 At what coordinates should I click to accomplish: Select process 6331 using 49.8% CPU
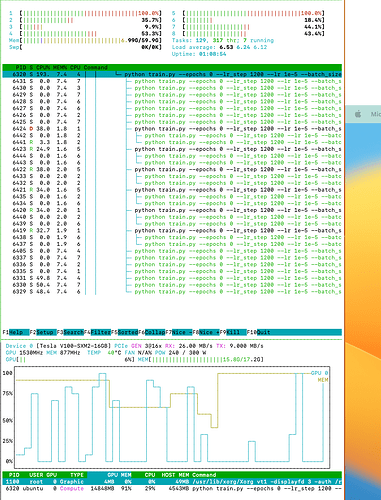[x=172, y=278]
